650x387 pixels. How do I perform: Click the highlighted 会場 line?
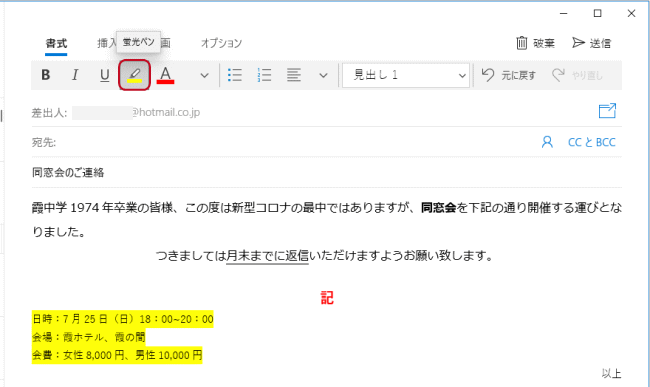[x=89, y=337]
